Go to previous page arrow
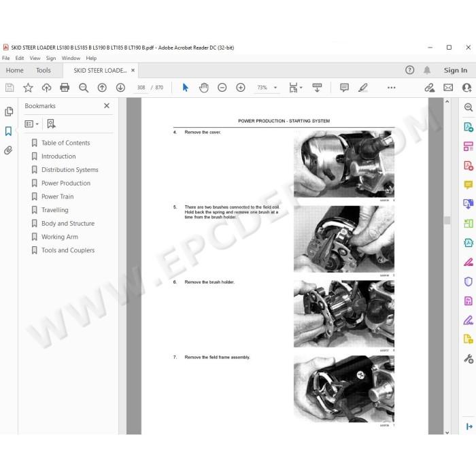 [x=102, y=88]
